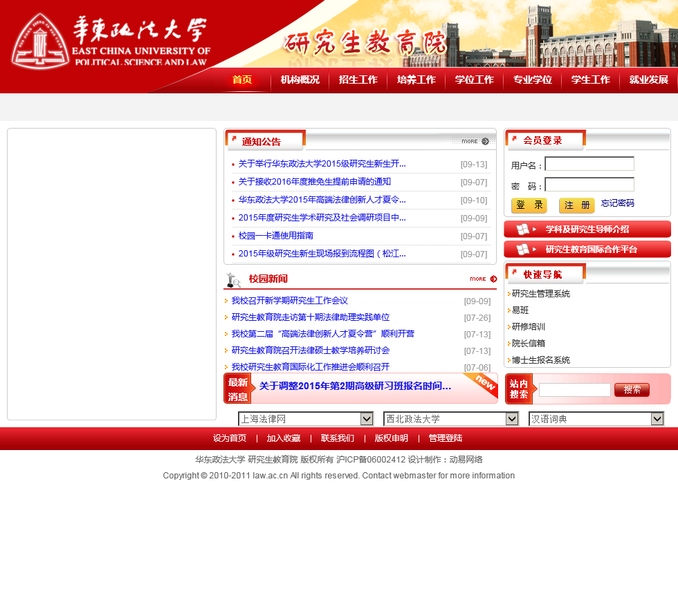Click the 密码 input field

click(x=589, y=185)
